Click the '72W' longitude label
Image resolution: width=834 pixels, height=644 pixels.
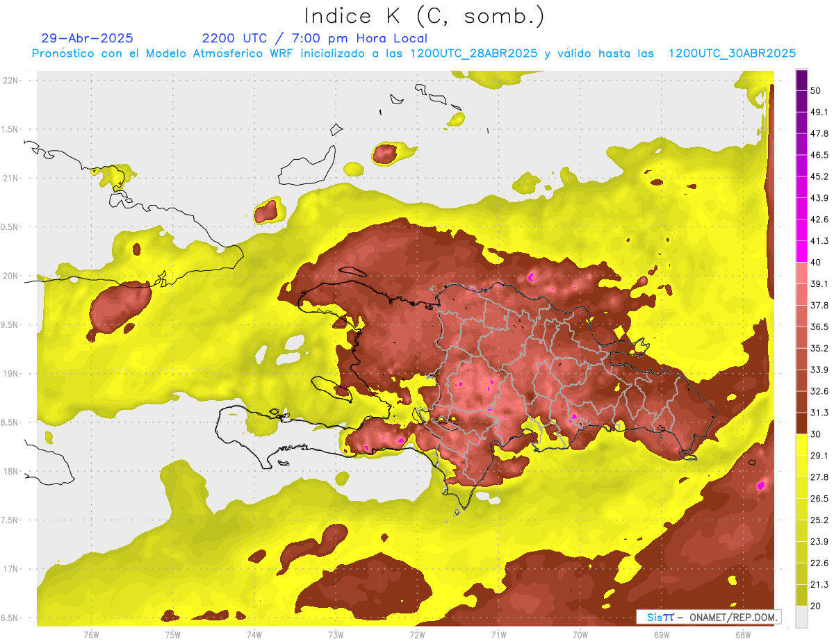click(x=417, y=634)
